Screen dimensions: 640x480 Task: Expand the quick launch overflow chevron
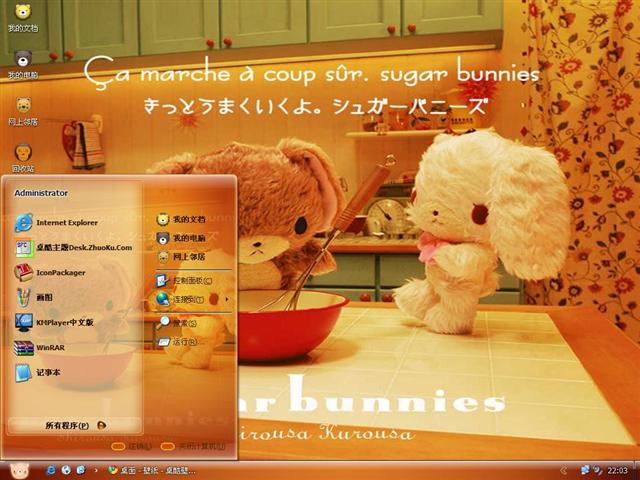coord(96,471)
